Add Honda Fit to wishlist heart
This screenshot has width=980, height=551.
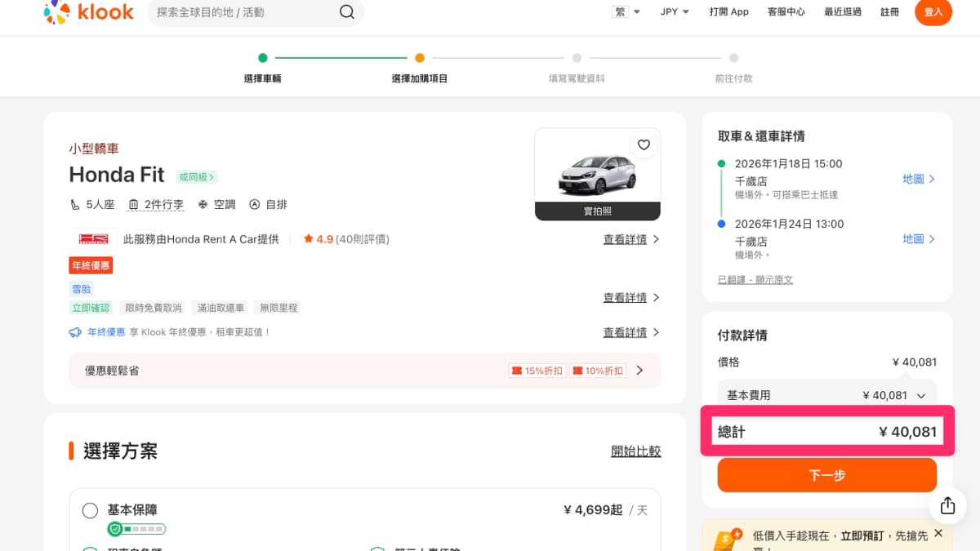[644, 144]
